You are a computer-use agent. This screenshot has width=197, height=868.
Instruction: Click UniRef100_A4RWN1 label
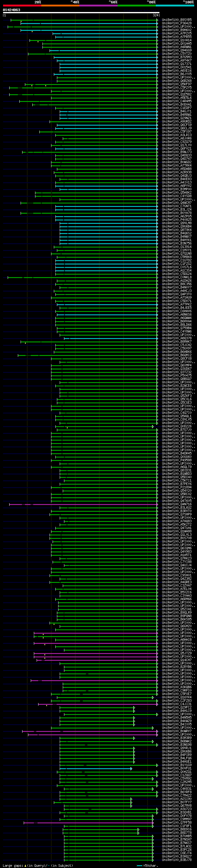click(177, 47)
